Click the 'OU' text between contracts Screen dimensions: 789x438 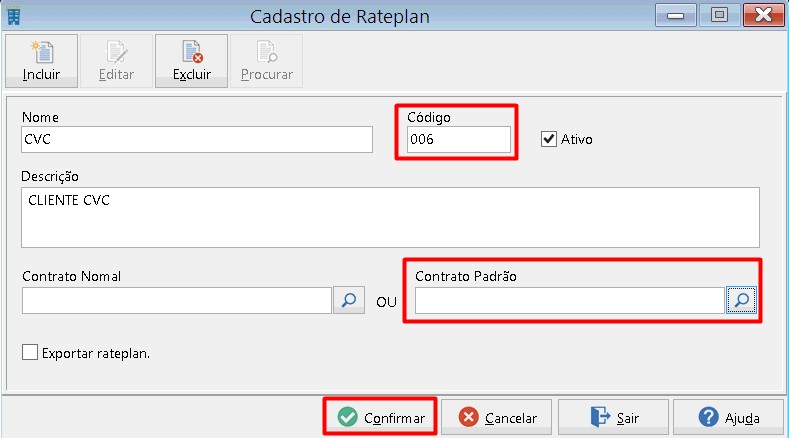pos(386,302)
